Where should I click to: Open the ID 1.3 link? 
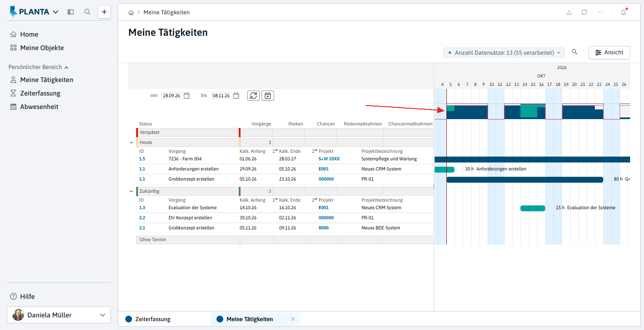(142, 208)
